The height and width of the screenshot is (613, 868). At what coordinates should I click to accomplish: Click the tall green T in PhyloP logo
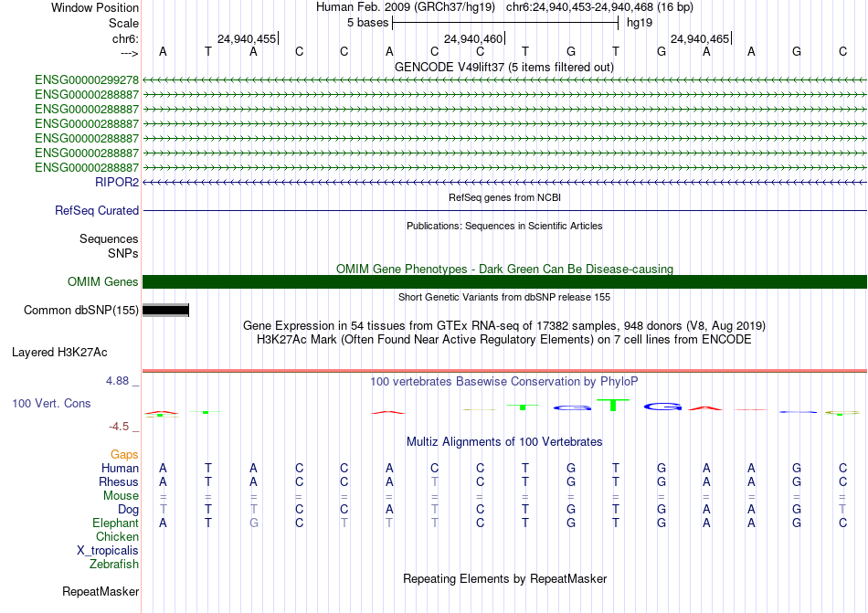point(613,405)
